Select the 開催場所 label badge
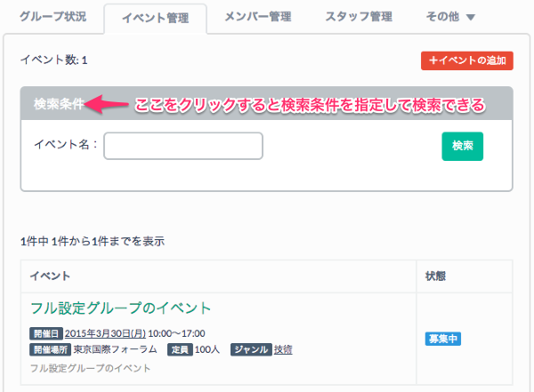This screenshot has width=534, height=392. pos(50,349)
